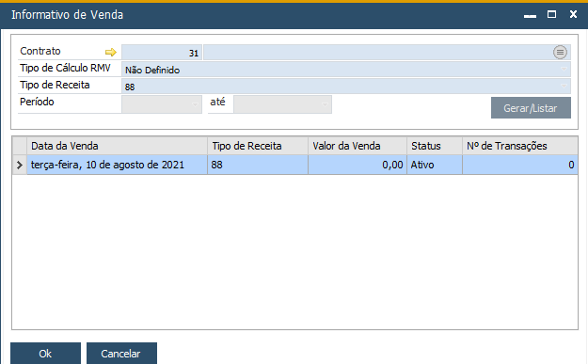Image resolution: width=588 pixels, height=364 pixels.
Task: Click the Cancelar button
Action: pos(121,353)
